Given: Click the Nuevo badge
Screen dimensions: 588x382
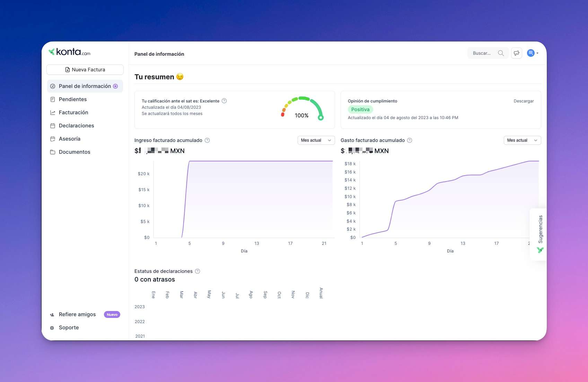Looking at the screenshot, I should pos(112,314).
